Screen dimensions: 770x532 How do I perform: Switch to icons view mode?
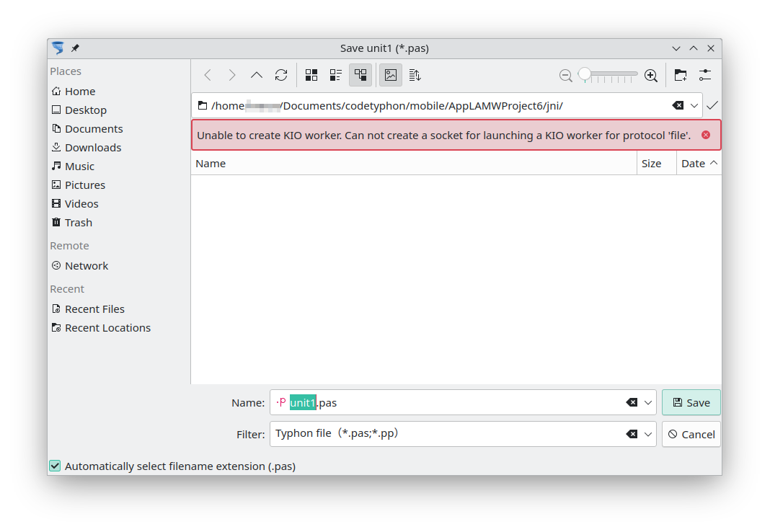click(311, 75)
